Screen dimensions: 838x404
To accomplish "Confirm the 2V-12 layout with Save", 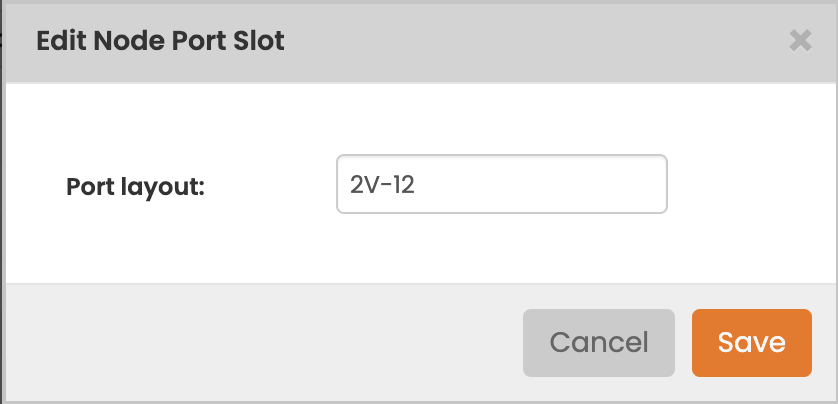I will point(751,342).
